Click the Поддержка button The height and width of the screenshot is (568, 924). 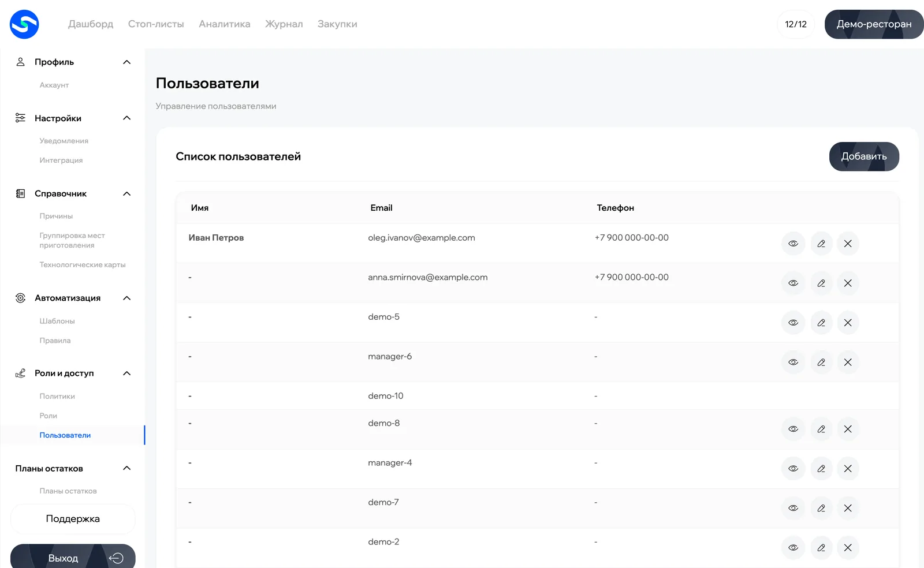[x=73, y=519]
